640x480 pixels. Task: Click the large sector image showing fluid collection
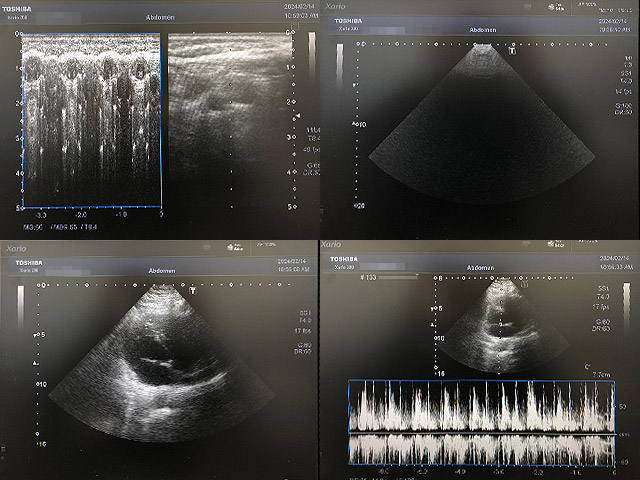(162, 363)
